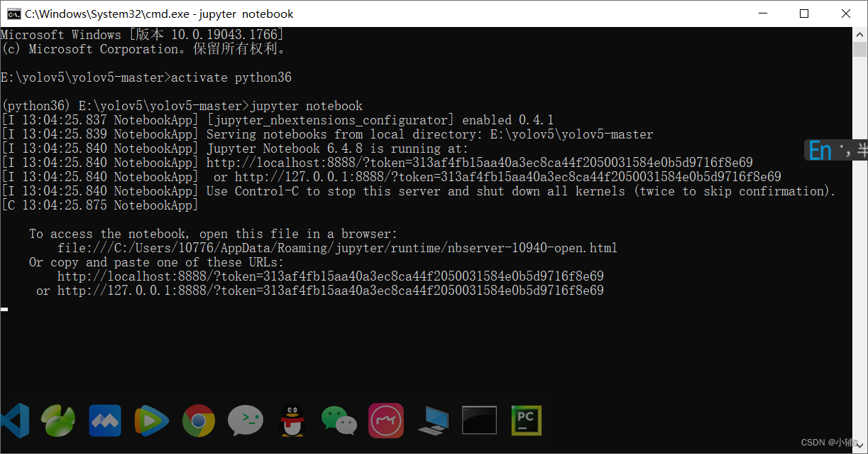Open the computer monitor taskbar icon

pyautogui.click(x=433, y=421)
